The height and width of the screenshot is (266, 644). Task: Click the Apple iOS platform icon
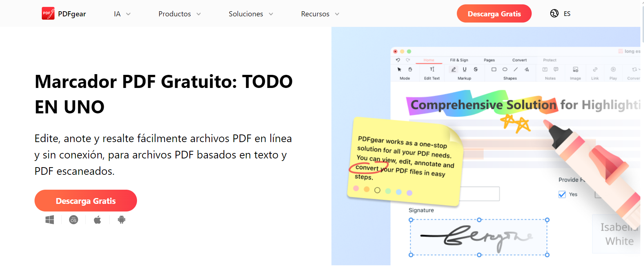tap(97, 220)
